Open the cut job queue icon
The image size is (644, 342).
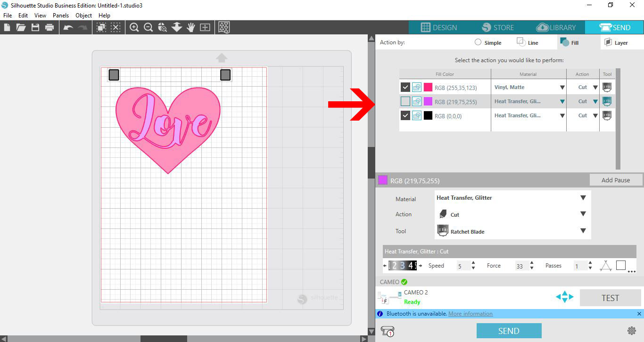click(387, 331)
